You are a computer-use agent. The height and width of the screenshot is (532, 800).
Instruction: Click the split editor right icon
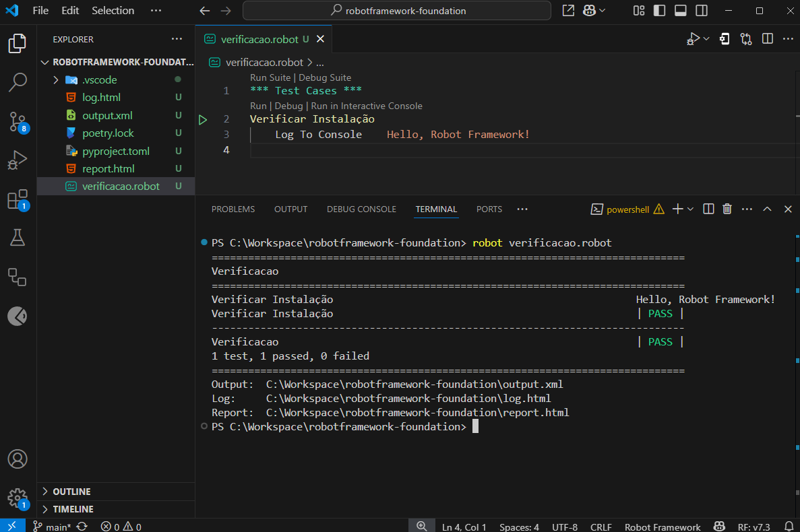click(x=767, y=39)
